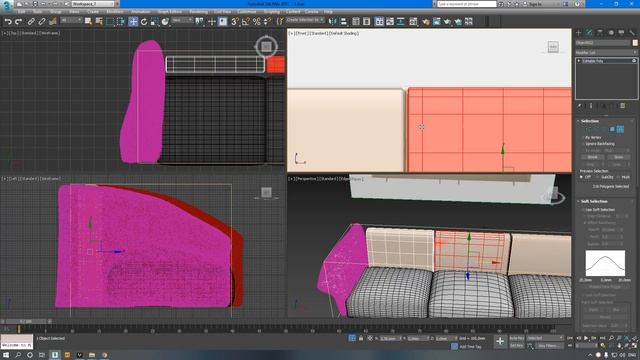640x360 pixels.
Task: Open the Workspace selector dropdown
Action: click(x=93, y=4)
